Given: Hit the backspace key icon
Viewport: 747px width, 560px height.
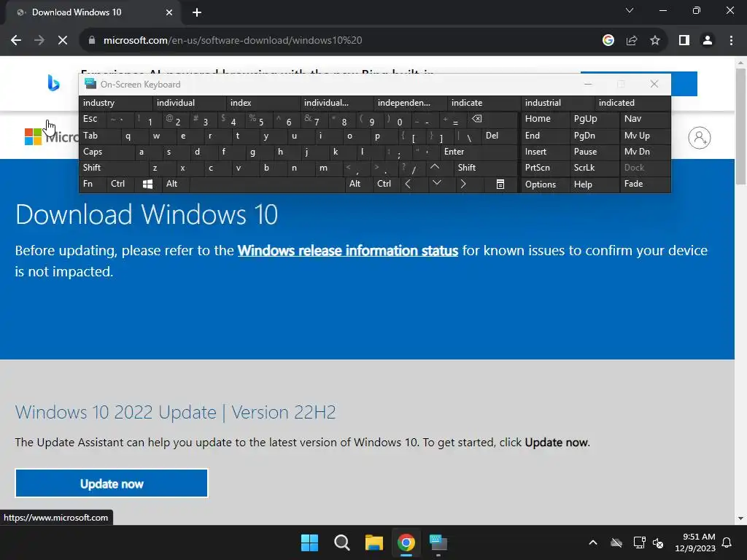Looking at the screenshot, I should 477,119.
